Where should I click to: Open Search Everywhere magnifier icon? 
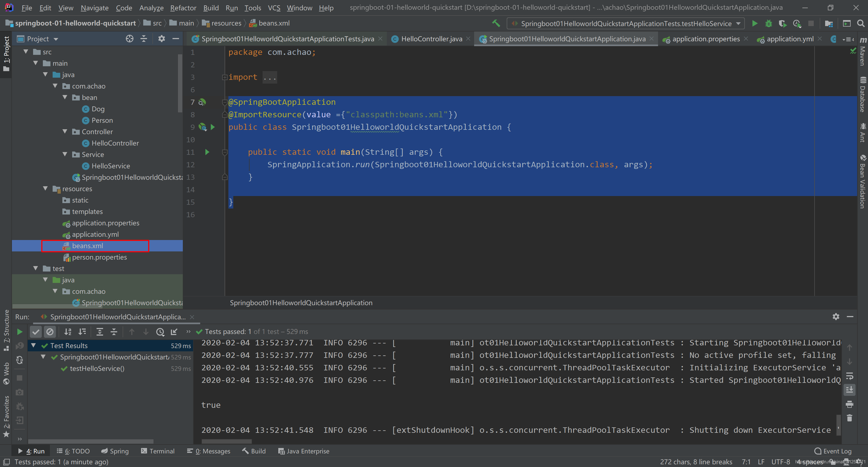861,23
